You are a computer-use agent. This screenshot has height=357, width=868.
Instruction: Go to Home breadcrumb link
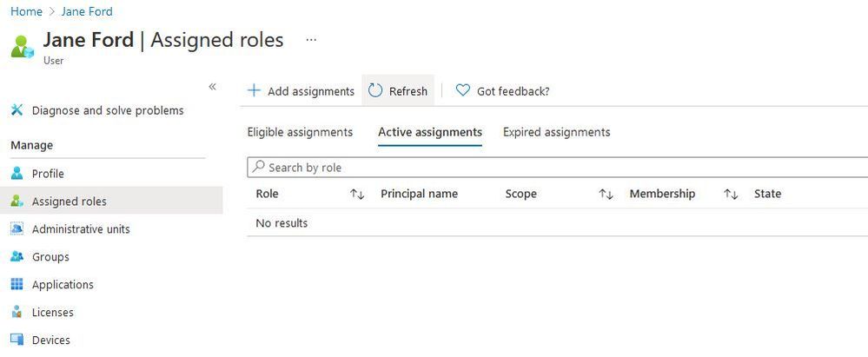point(26,11)
